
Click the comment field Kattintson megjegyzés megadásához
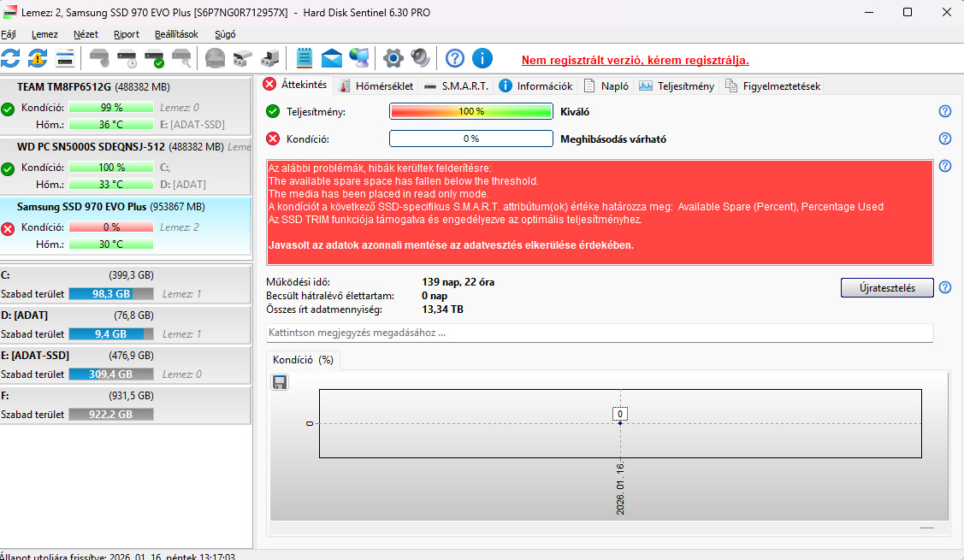pyautogui.click(x=600, y=333)
